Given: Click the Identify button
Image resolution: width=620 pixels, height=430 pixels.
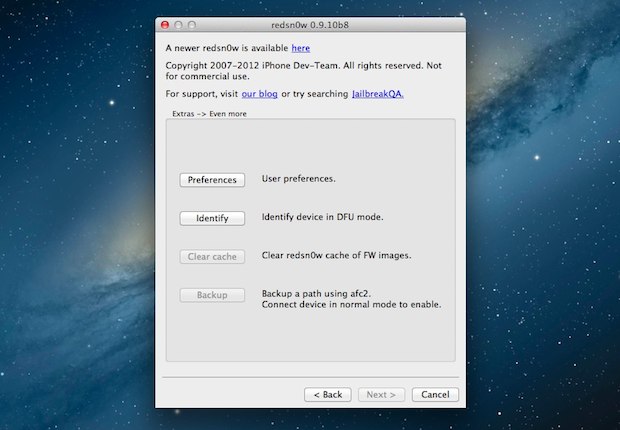Looking at the screenshot, I should (212, 218).
